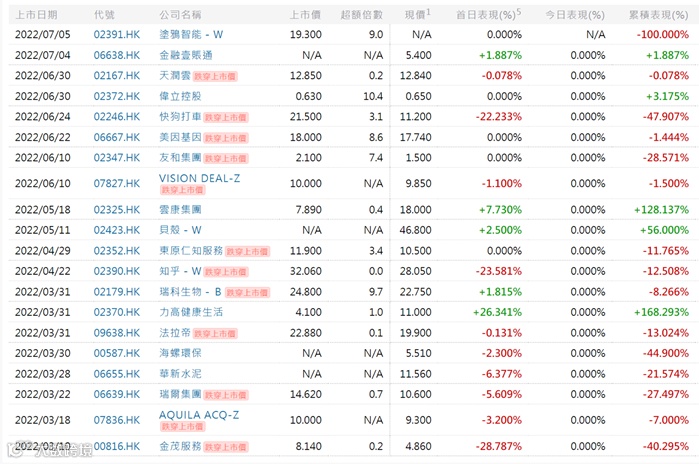The height and width of the screenshot is (464, 699).
Task: Click the 跌穿上市價 tag beside 知乎 - W
Action: (226, 272)
